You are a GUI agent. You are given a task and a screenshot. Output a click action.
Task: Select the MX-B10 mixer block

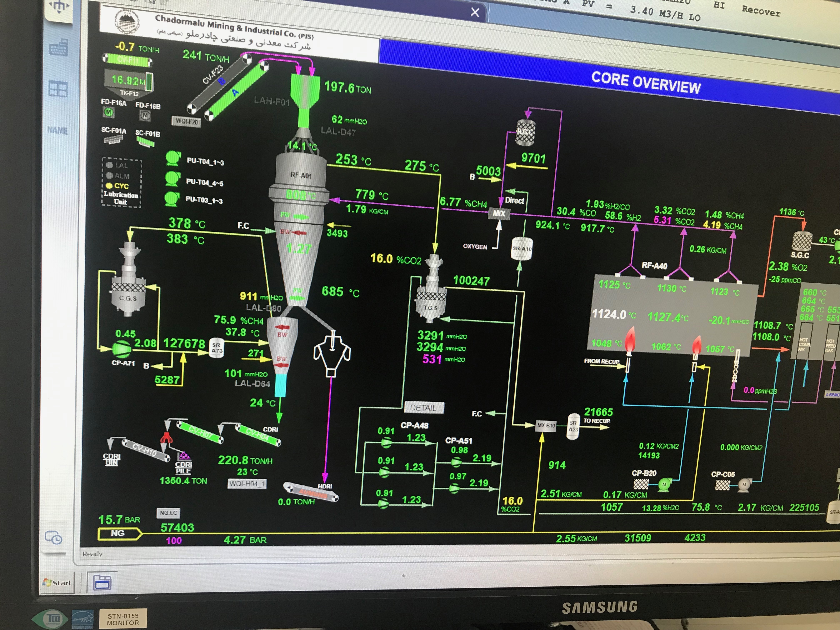[546, 425]
